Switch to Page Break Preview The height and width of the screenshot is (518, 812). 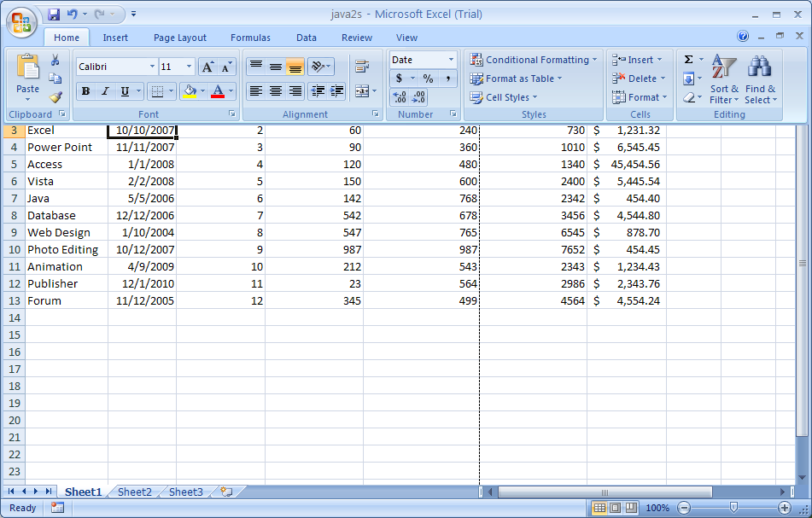[631, 508]
